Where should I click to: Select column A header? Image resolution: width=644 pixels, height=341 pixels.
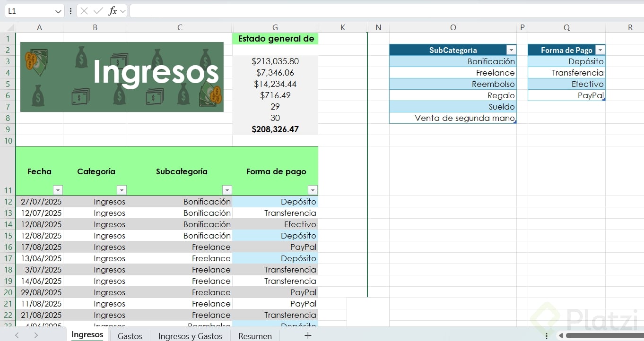[x=39, y=27]
